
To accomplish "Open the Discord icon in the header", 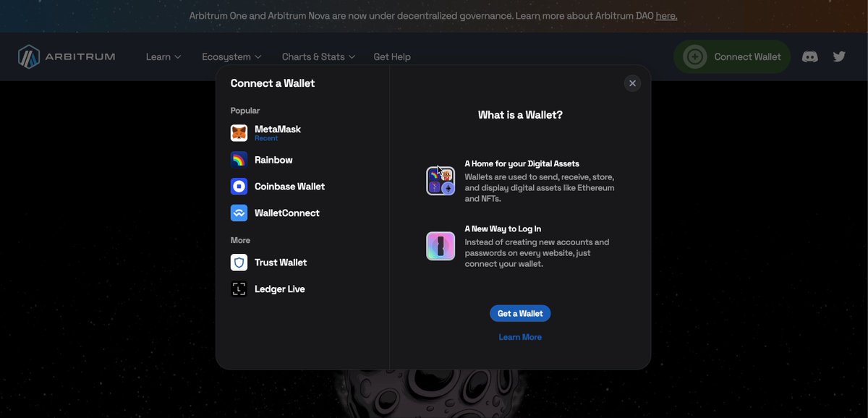I will 810,56.
